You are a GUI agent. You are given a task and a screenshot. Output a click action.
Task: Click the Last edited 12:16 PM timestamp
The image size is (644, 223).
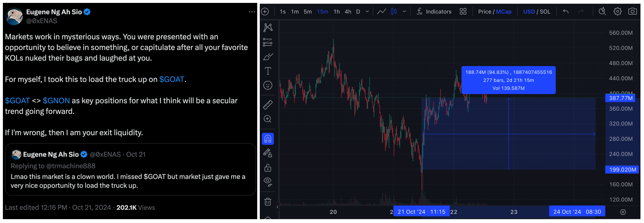(58, 208)
